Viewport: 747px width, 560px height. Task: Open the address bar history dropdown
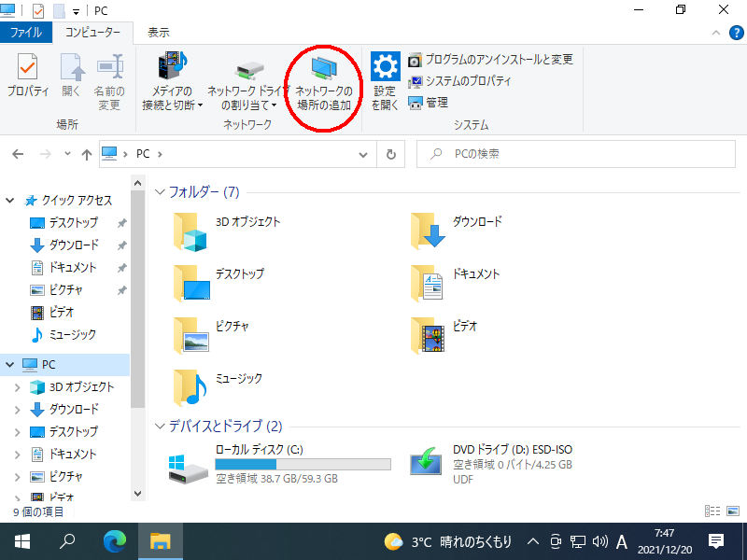[x=366, y=154]
